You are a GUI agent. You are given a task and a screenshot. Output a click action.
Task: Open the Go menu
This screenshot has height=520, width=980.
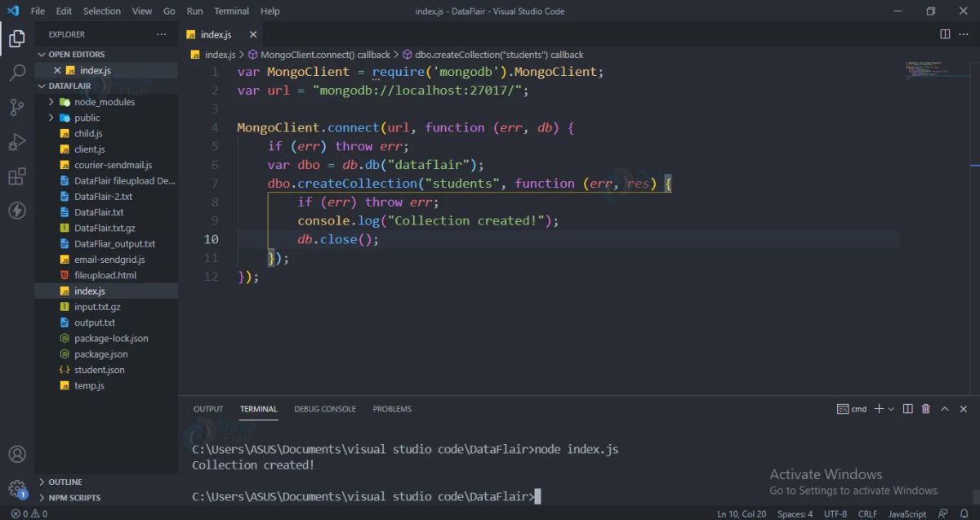pyautogui.click(x=169, y=11)
